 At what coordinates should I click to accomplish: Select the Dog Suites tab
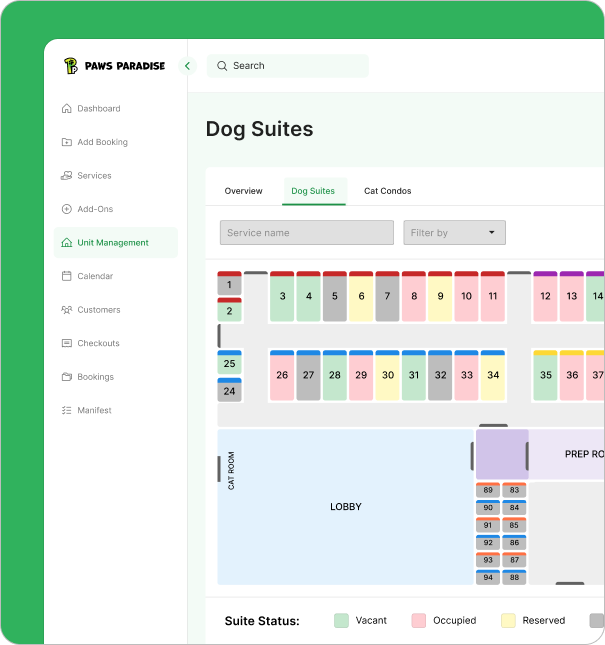(x=313, y=191)
